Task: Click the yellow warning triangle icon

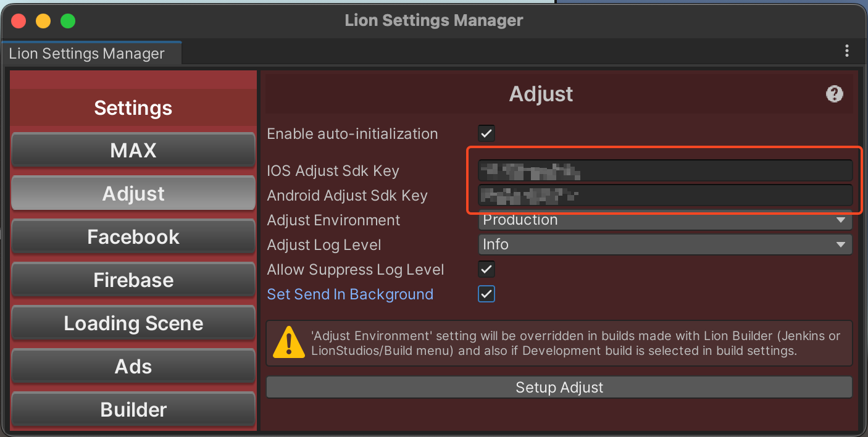Action: [x=288, y=343]
